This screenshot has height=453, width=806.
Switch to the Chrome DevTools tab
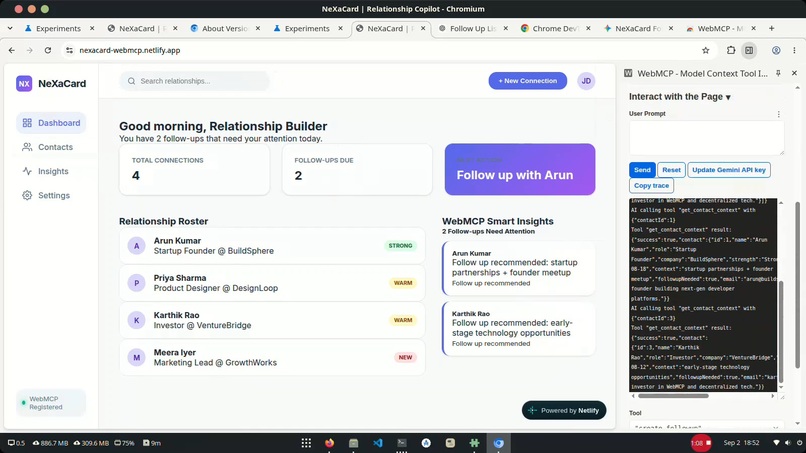555,28
